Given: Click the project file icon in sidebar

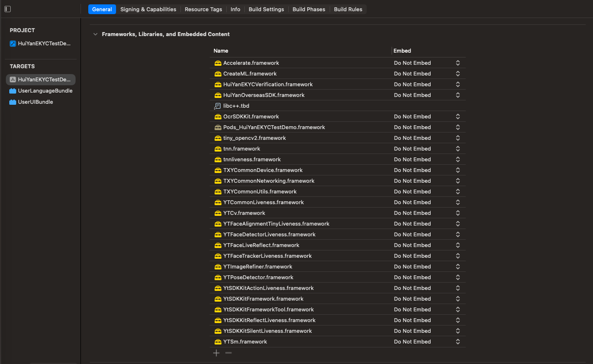Looking at the screenshot, I should [x=13, y=43].
